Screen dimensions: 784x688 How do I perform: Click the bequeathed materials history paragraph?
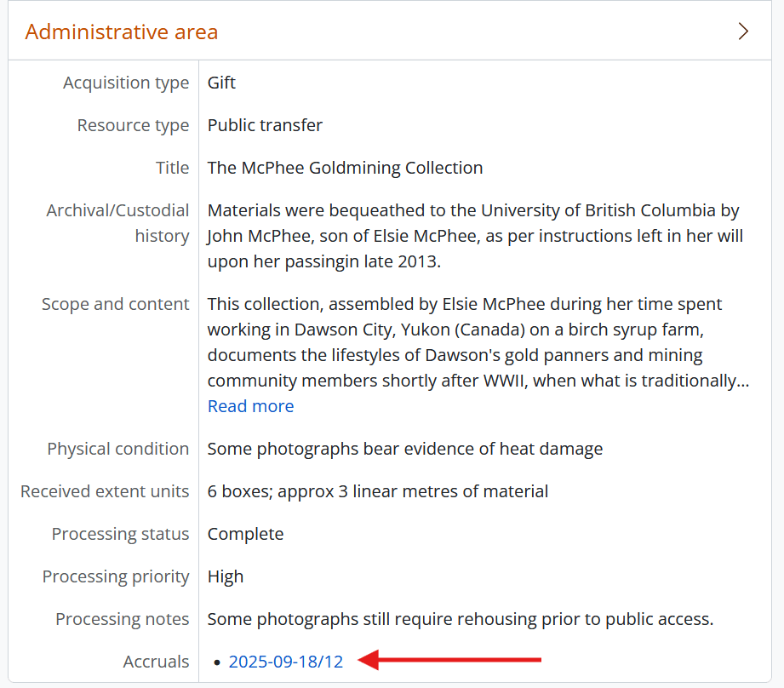(473, 236)
